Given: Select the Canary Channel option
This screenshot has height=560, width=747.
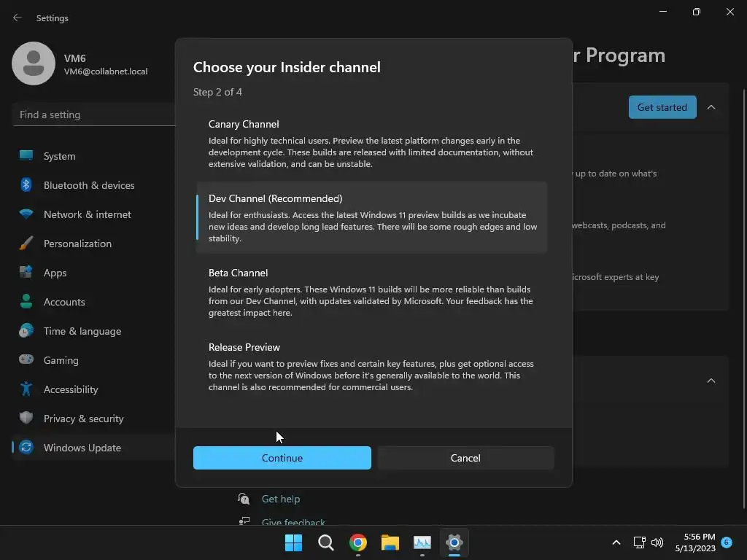Looking at the screenshot, I should pyautogui.click(x=371, y=144).
